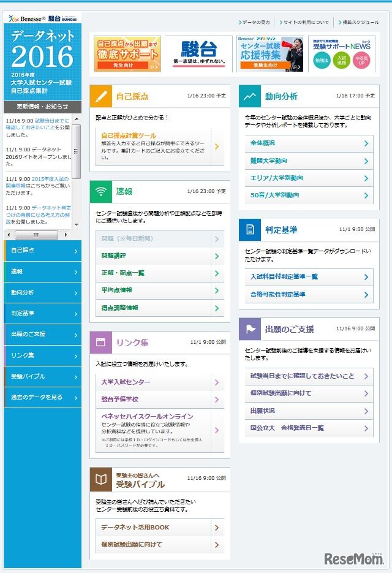
Task: Open リンク集 in the sidebar menu
Action: 42,355
